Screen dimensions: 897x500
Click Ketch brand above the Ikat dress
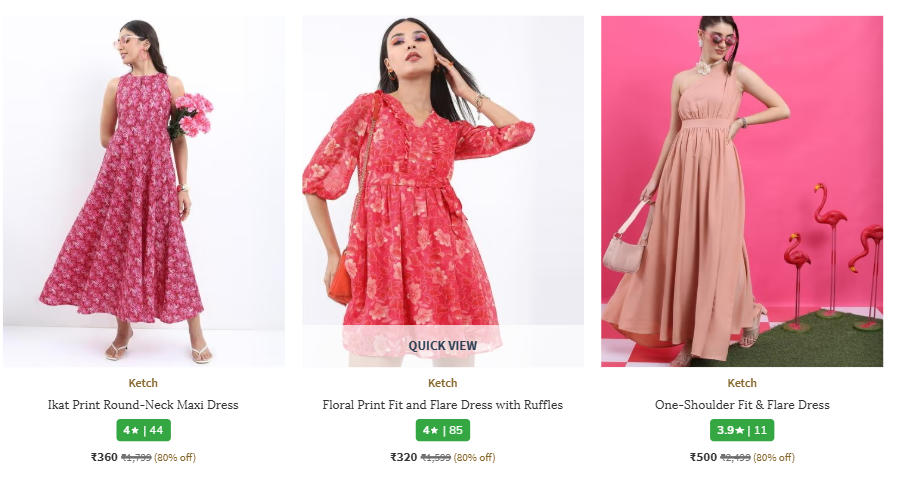click(x=143, y=383)
